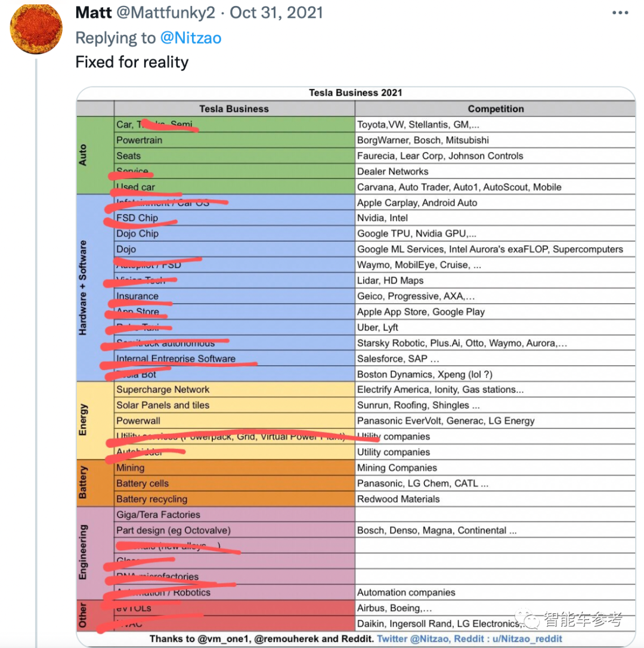The image size is (644, 648).
Task: Select the "Tesla Business" column header
Action: [x=234, y=109]
